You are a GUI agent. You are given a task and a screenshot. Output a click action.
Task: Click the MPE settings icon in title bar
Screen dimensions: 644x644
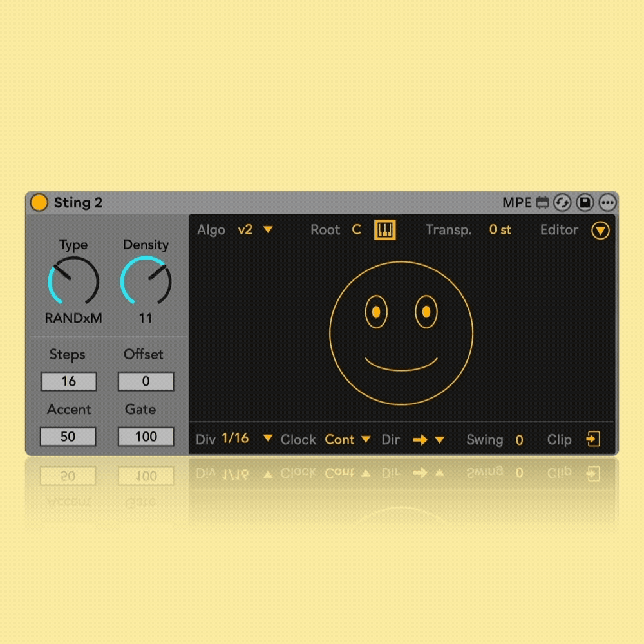pos(542,203)
